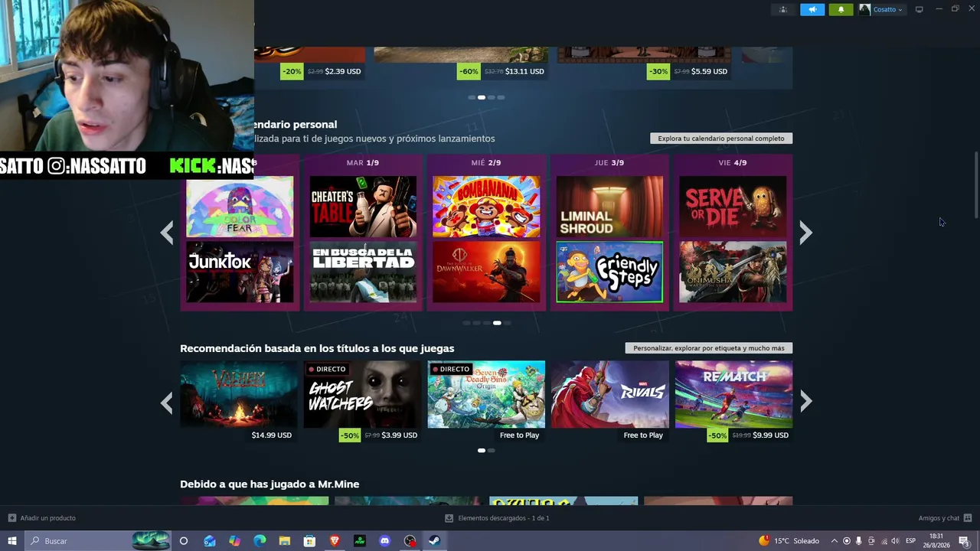Open Brave browser from the taskbar

(x=335, y=541)
